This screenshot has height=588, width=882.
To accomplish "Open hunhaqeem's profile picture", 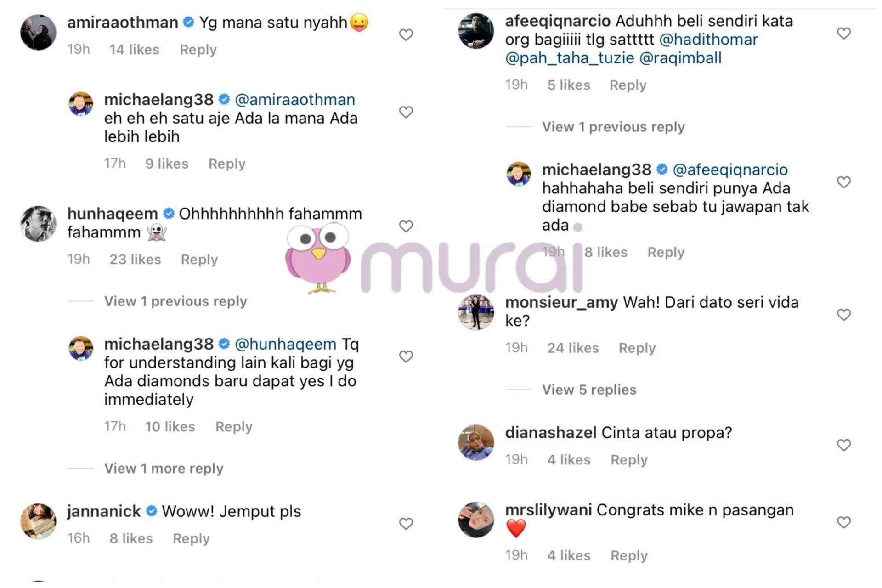I will point(39,224).
